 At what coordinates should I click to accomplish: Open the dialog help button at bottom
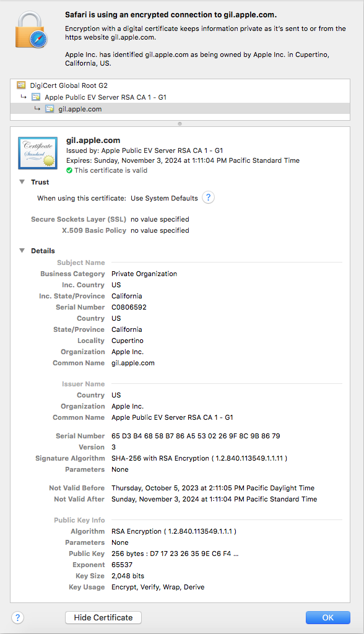pos(17,617)
